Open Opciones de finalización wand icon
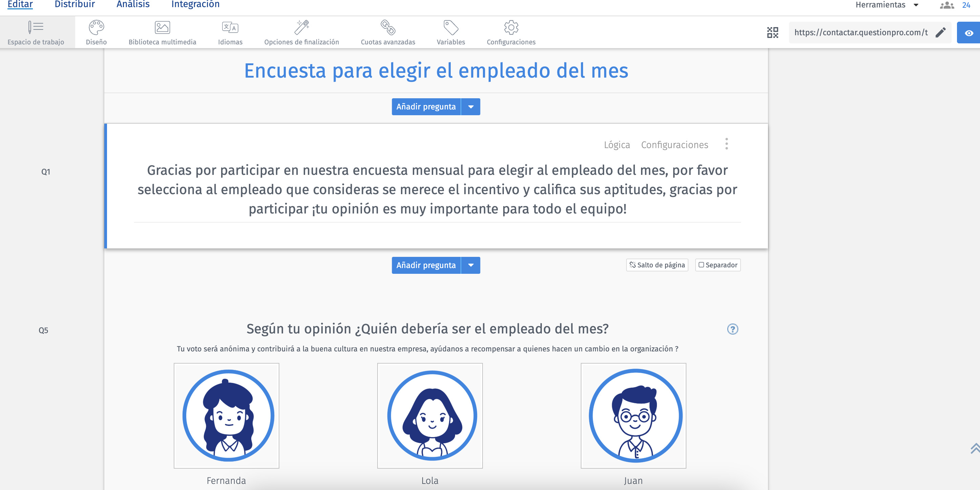The image size is (980, 490). pos(302,28)
